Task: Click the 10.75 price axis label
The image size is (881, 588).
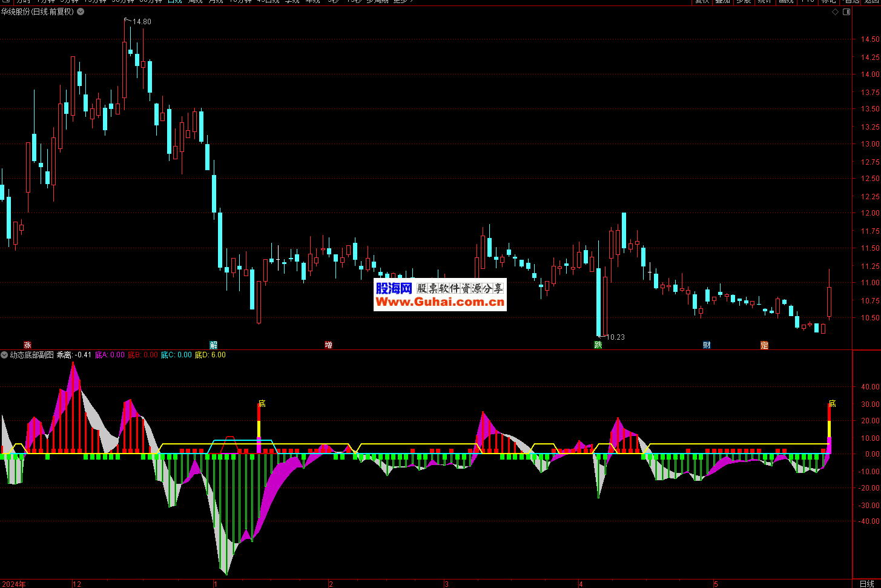Action: click(x=871, y=301)
